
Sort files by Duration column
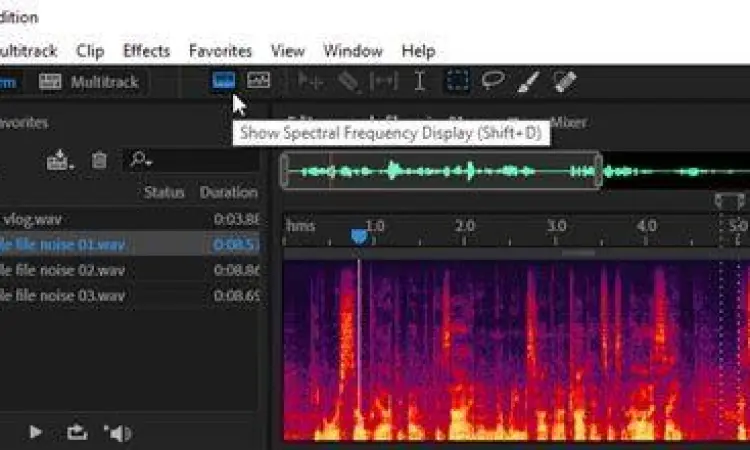(x=229, y=192)
